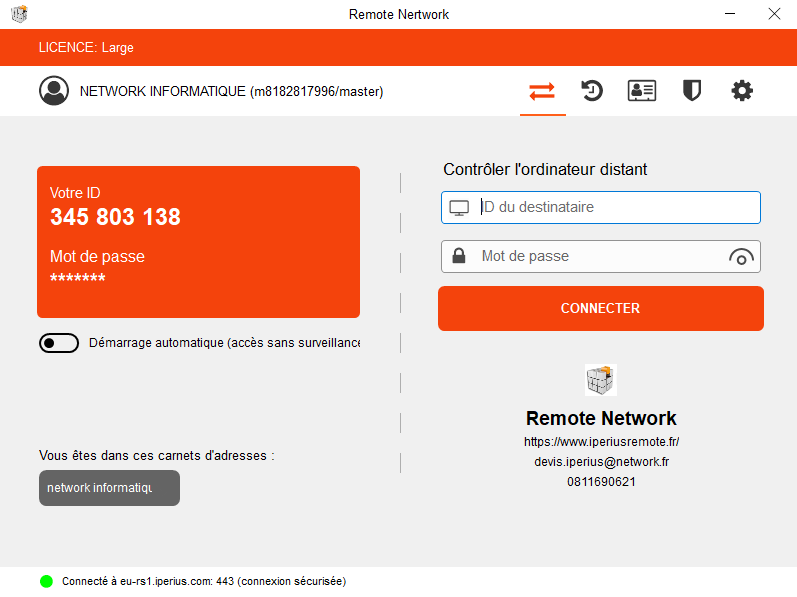
Task: Click the green connection status indicator
Action: tap(46, 581)
